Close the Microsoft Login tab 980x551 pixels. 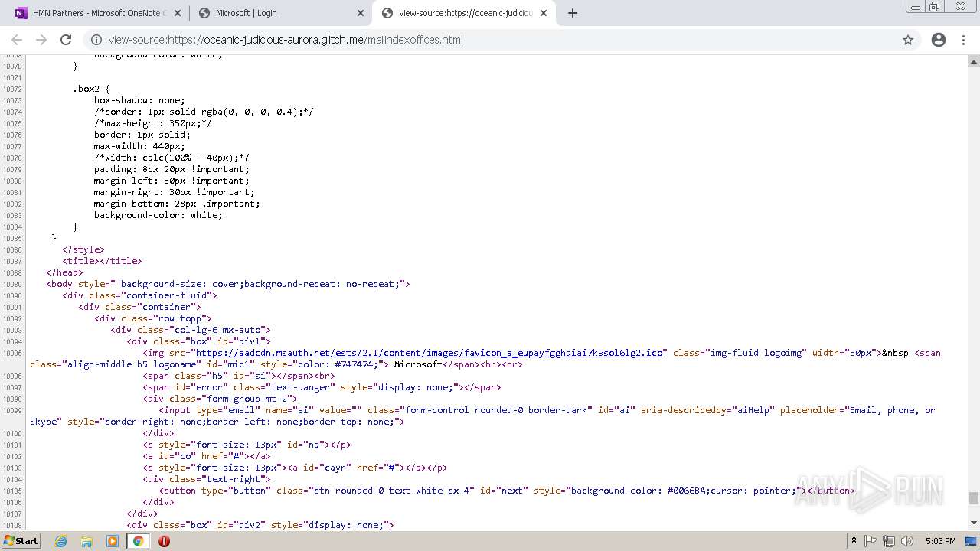click(x=361, y=13)
